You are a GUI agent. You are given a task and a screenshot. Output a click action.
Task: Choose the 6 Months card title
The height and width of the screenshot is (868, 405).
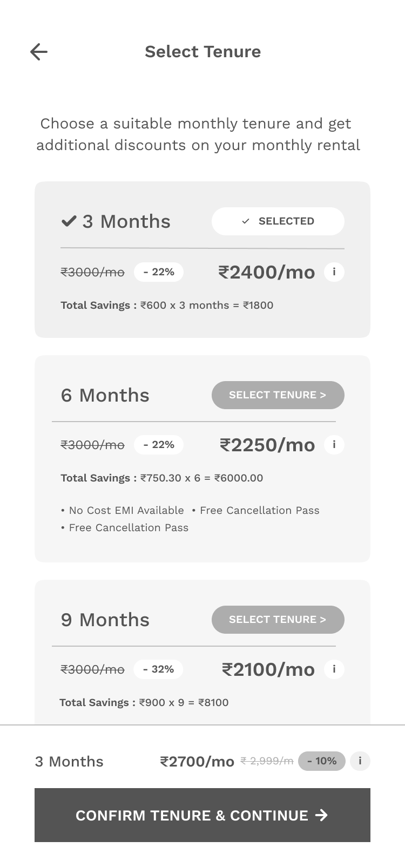[105, 395]
